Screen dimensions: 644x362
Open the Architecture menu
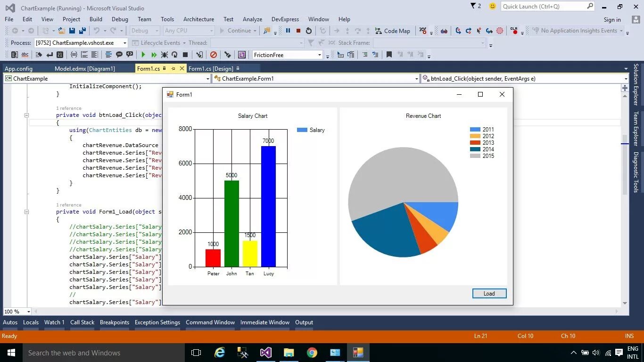(198, 19)
